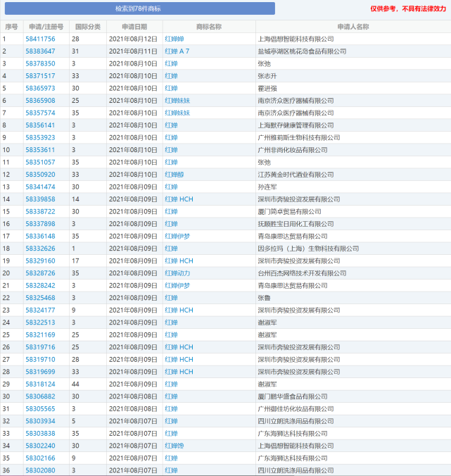Click the 申请日期 column header

134,27
